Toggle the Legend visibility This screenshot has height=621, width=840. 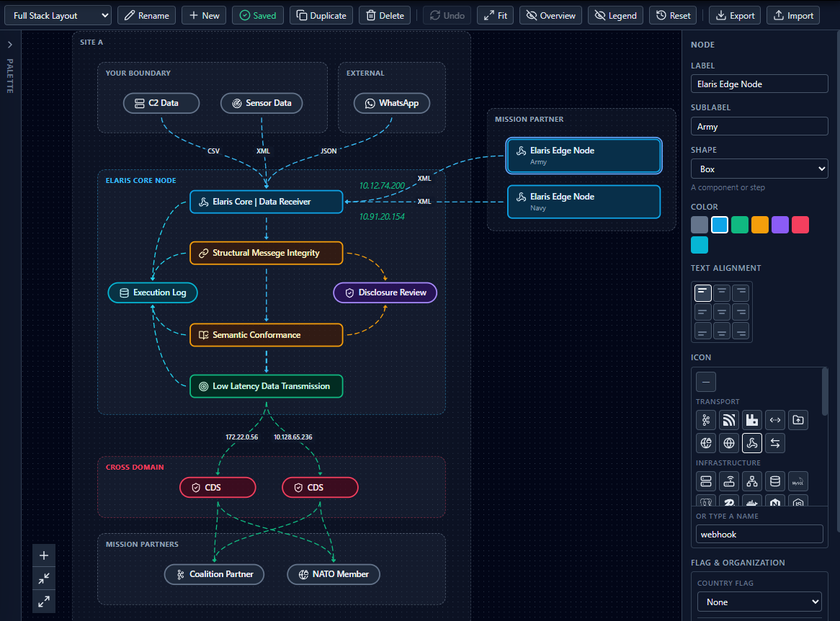[x=615, y=16]
